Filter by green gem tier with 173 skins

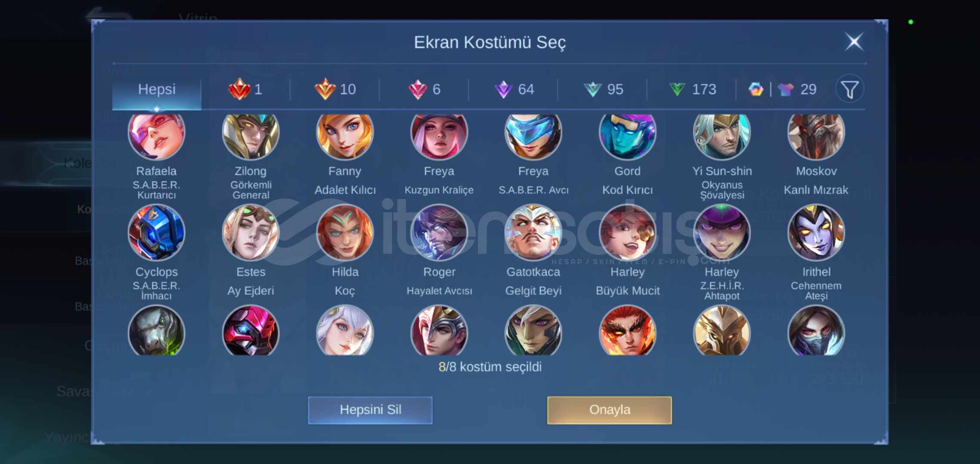coord(692,89)
